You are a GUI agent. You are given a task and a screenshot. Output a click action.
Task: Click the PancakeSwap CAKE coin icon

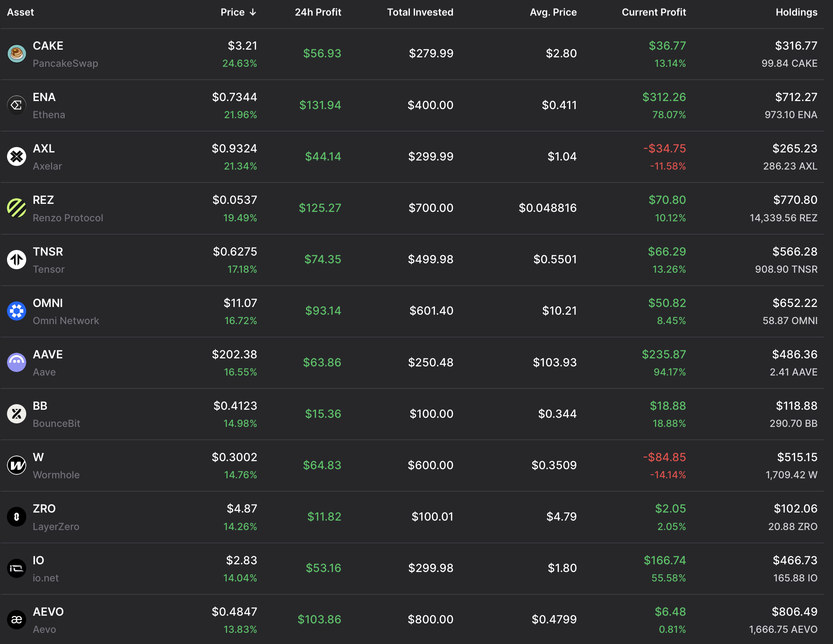tap(17, 54)
